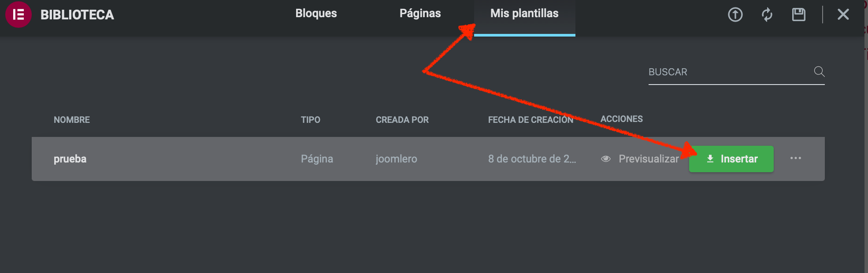Sort templates by NOMBRE column

coord(72,120)
